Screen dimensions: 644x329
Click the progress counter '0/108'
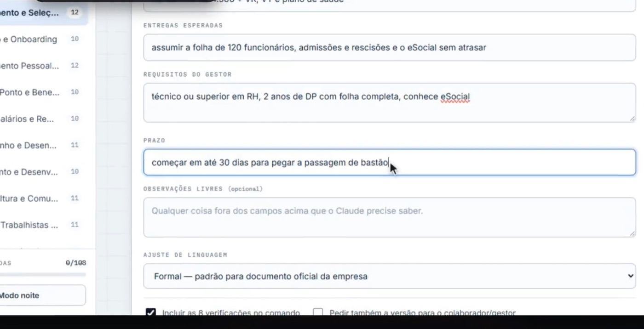[75, 263]
